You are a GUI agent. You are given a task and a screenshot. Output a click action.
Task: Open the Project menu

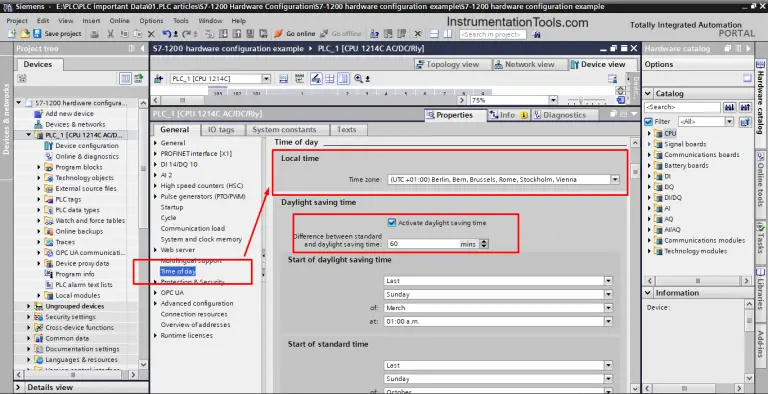point(17,21)
